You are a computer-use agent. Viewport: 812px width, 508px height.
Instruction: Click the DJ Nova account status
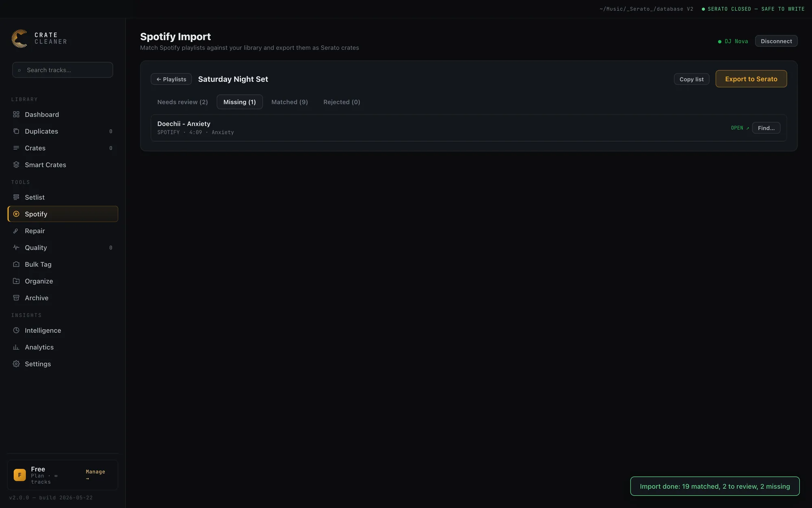[x=733, y=41]
